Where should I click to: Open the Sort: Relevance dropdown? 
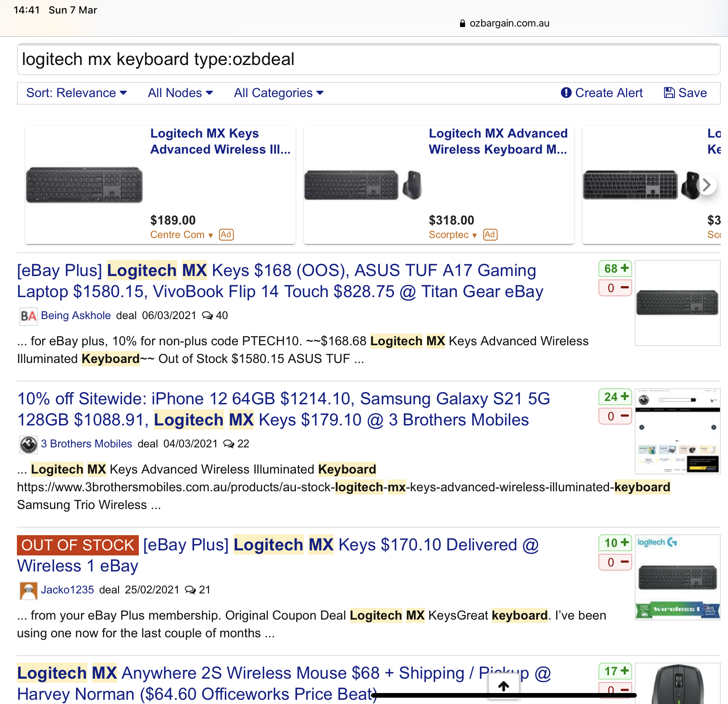[76, 93]
